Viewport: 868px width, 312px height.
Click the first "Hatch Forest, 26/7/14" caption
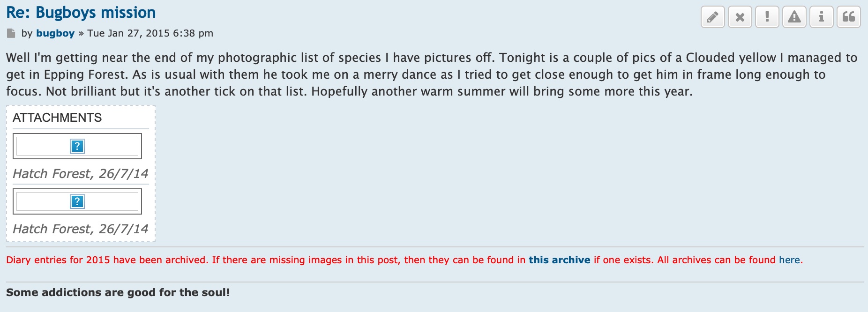click(81, 174)
